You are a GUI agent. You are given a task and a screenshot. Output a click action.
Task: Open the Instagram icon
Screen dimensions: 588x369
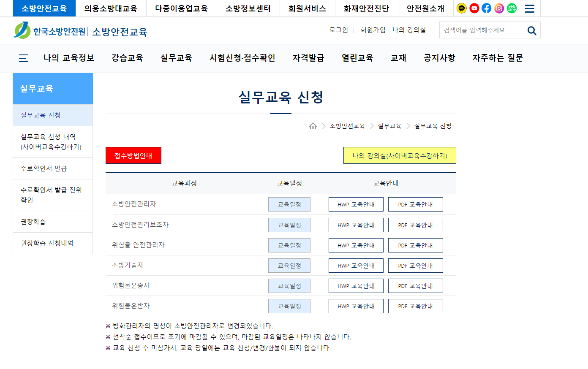[499, 8]
